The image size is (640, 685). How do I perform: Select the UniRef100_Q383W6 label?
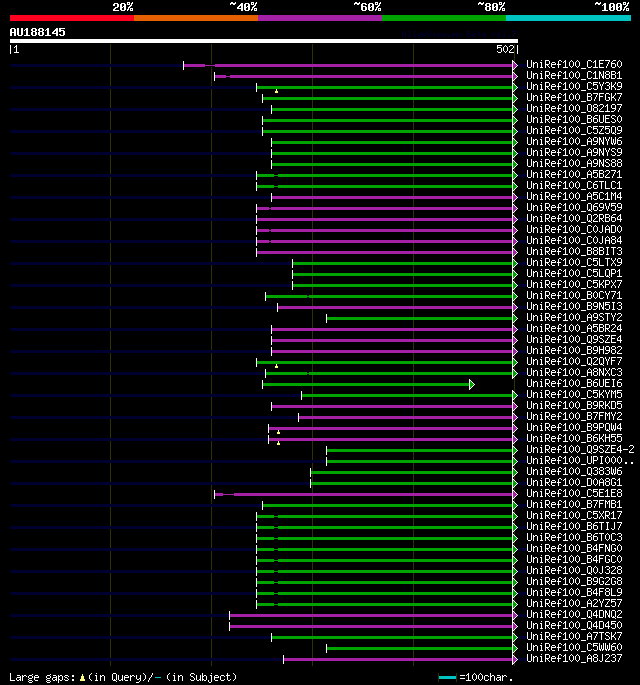[574, 472]
